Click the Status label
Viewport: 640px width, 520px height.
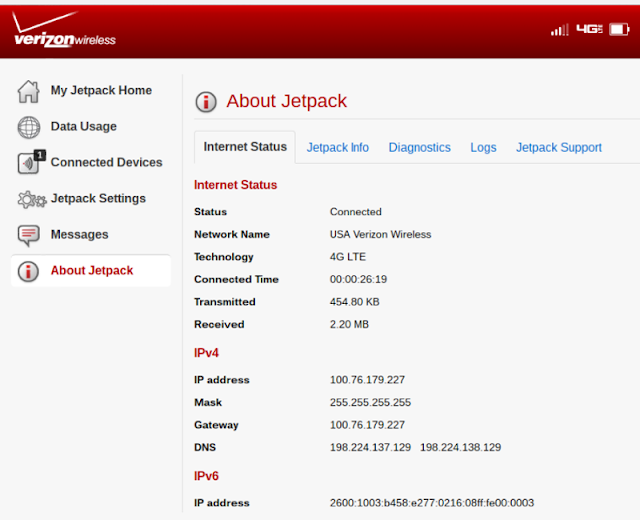211,212
